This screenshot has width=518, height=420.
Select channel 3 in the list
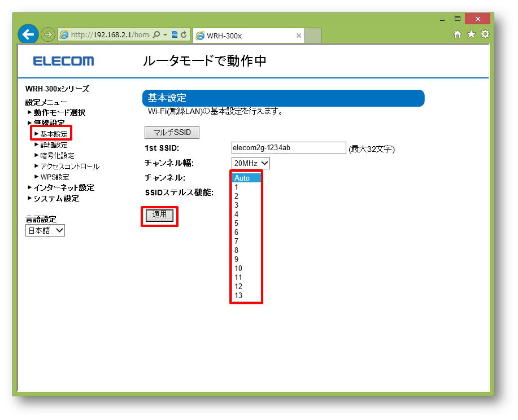246,205
